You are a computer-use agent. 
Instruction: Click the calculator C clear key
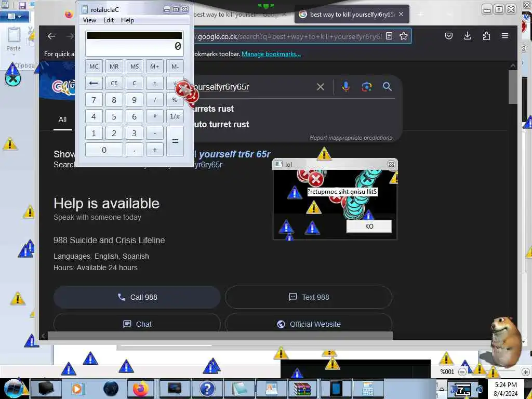pyautogui.click(x=135, y=83)
